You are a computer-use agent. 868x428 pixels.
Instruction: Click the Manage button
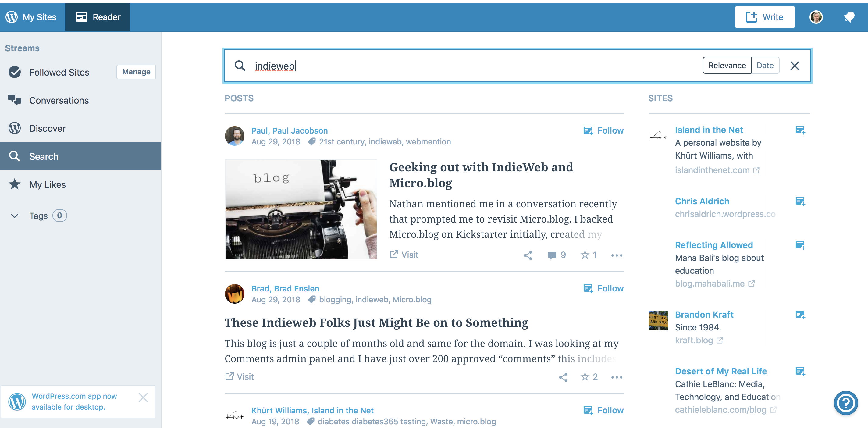136,72
